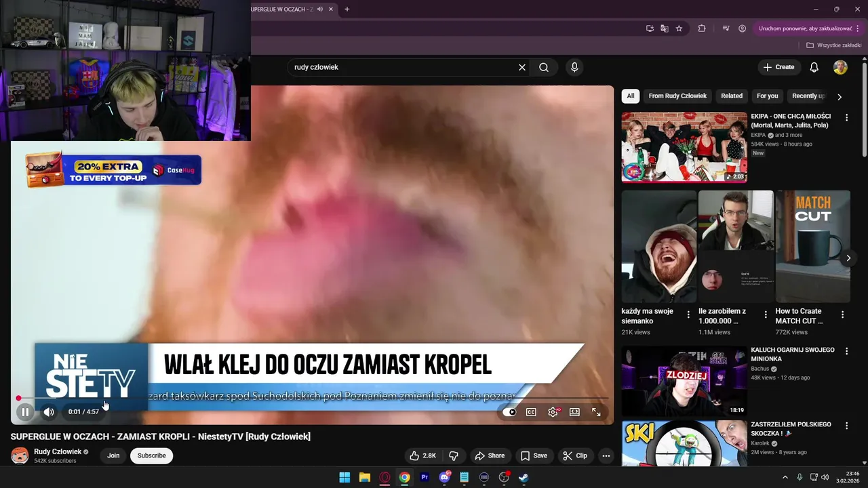Like the video (2.8K)
868x488 pixels.
point(422,455)
